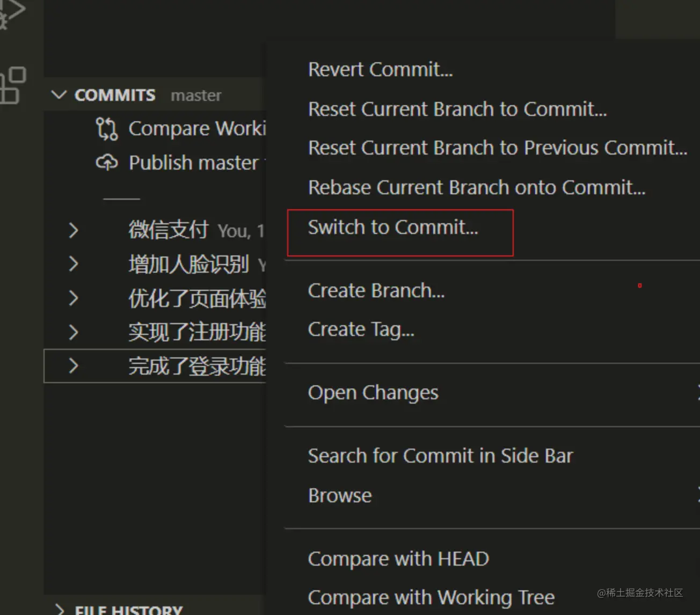The height and width of the screenshot is (615, 700).
Task: Select Reset Current Branch to Previous Commit...
Action: tap(498, 148)
